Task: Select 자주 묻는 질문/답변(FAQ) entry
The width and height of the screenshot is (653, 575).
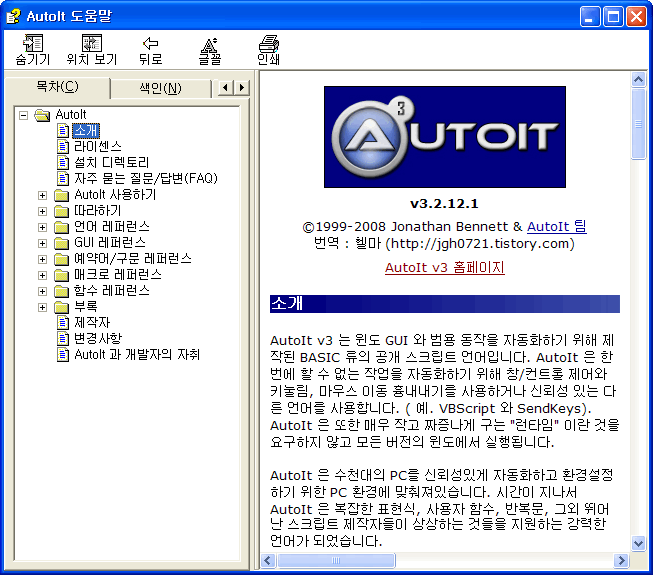Action: 146,179
